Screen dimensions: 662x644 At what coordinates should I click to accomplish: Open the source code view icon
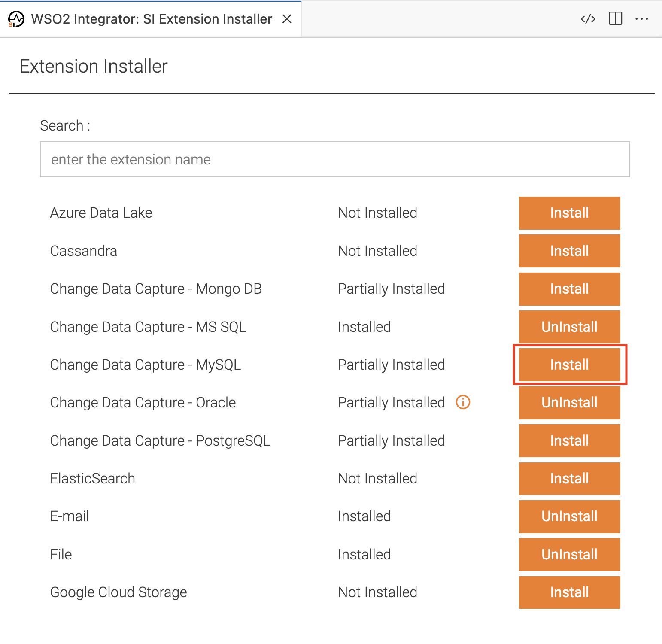coord(588,19)
